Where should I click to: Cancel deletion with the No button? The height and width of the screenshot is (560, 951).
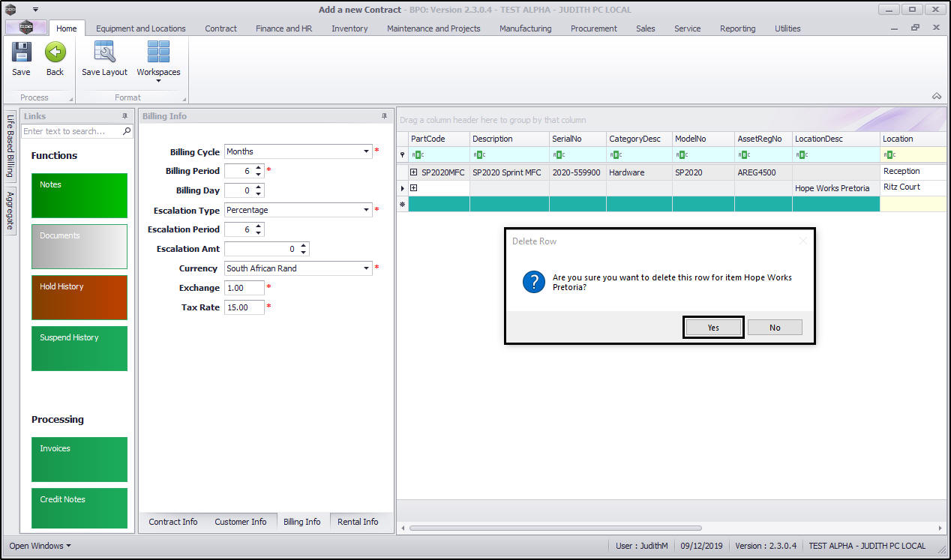click(775, 328)
